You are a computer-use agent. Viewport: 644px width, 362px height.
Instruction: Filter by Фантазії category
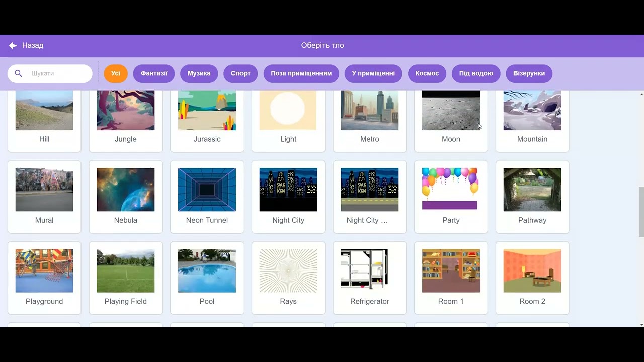pyautogui.click(x=154, y=73)
